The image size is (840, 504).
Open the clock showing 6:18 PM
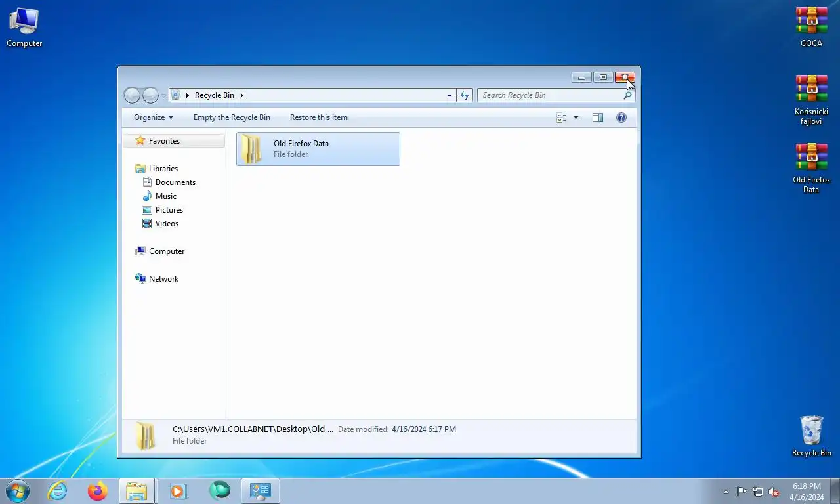[x=807, y=492]
